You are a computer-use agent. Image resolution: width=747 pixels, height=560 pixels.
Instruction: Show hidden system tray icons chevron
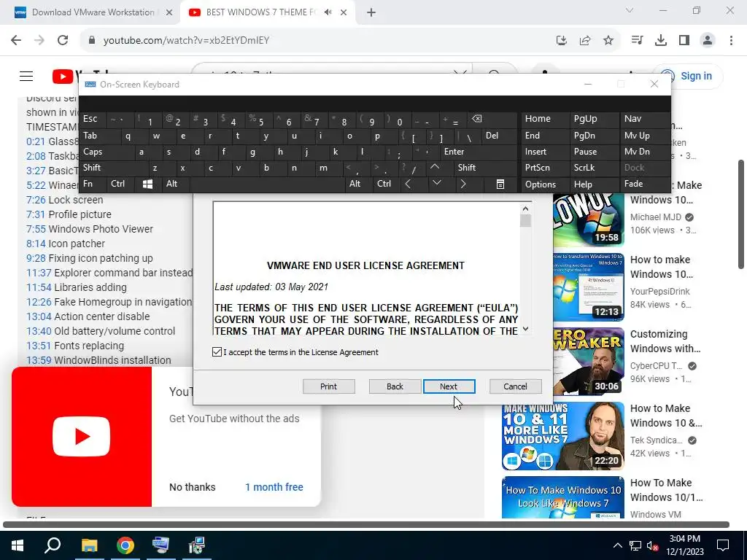coord(617,545)
